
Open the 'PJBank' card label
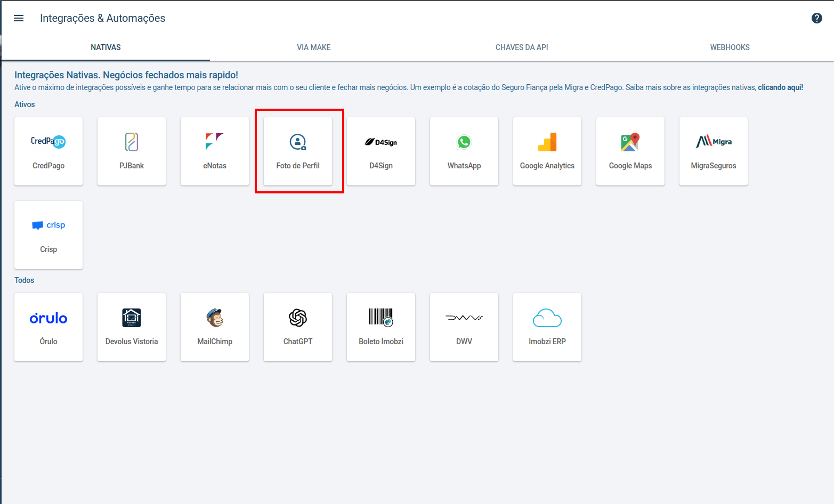point(132,166)
